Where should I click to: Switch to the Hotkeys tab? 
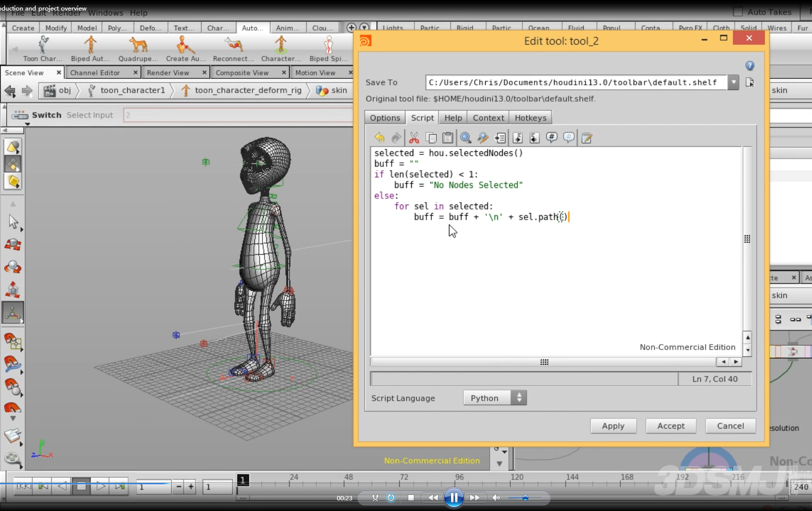click(x=530, y=118)
